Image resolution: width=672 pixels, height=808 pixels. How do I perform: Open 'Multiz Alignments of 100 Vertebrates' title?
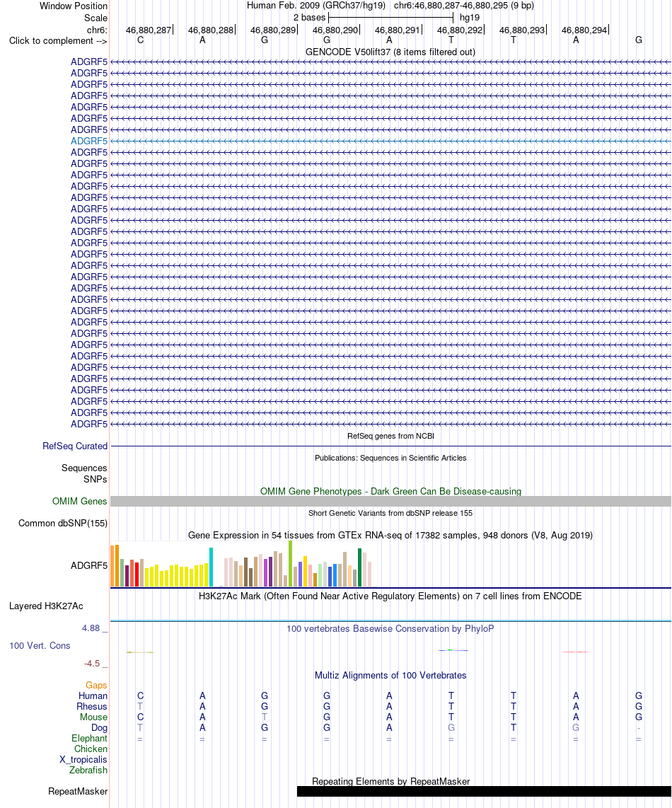[390, 676]
